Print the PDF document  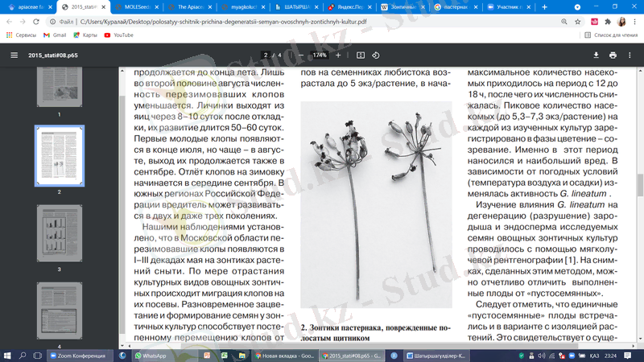point(613,56)
